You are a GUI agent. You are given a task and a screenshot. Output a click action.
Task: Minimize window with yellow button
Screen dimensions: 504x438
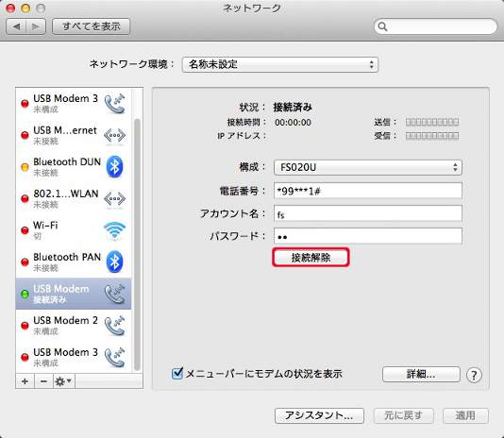[x=25, y=8]
